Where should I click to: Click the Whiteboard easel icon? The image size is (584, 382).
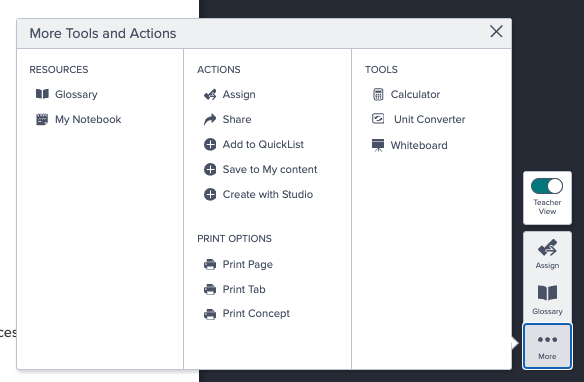click(378, 145)
